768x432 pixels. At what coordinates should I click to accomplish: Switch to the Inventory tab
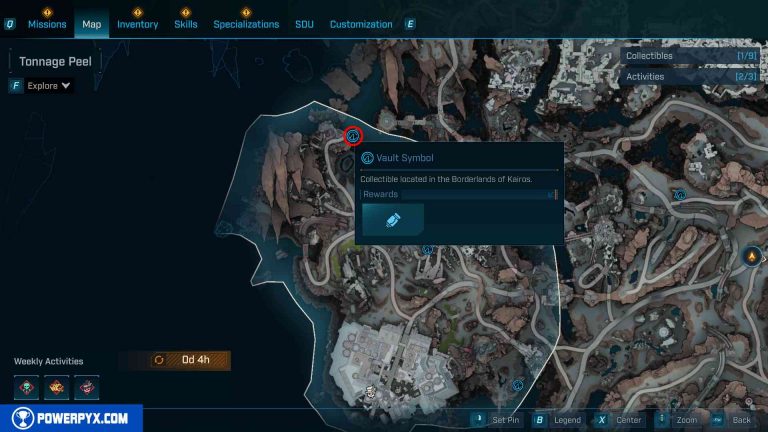pos(138,24)
